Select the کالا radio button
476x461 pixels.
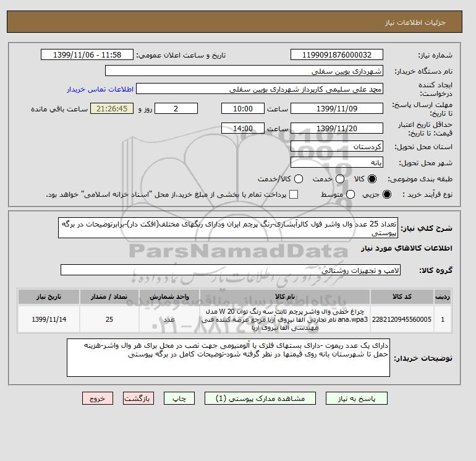[x=372, y=179]
